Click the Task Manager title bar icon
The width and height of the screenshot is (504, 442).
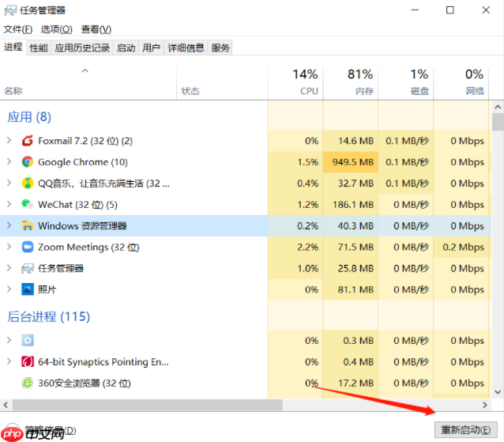pyautogui.click(x=10, y=10)
